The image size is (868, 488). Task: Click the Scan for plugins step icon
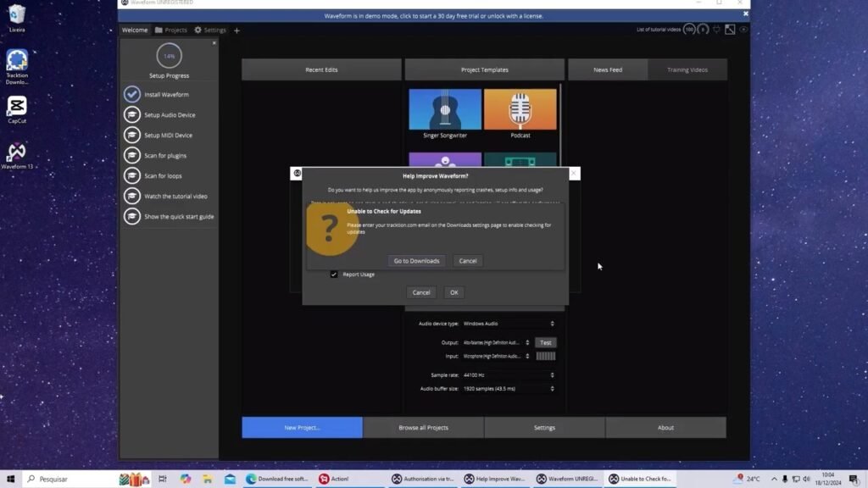click(x=131, y=156)
